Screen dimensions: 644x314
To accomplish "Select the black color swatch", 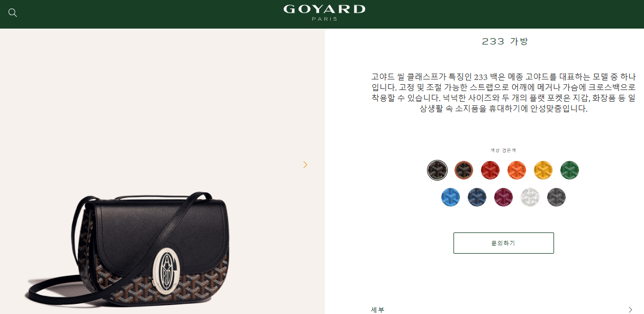I will click(437, 170).
